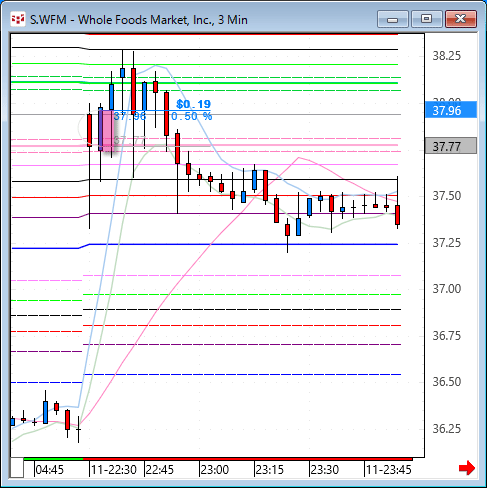Viewport: 487px width, 488px height.
Task: Click the 37.25 price axis label
Action: point(447,243)
